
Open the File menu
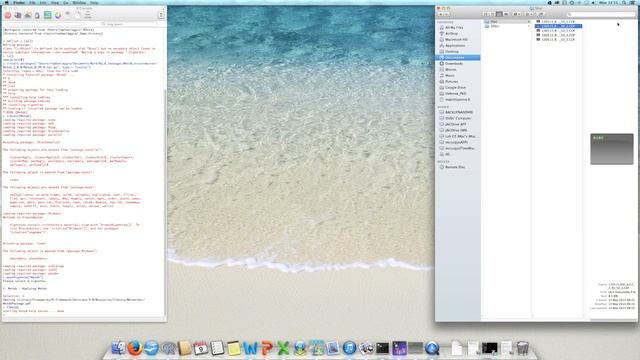32,2
